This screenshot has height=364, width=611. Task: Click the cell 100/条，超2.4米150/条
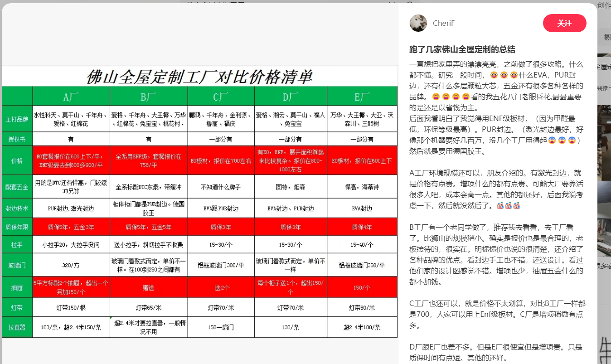pos(71,327)
